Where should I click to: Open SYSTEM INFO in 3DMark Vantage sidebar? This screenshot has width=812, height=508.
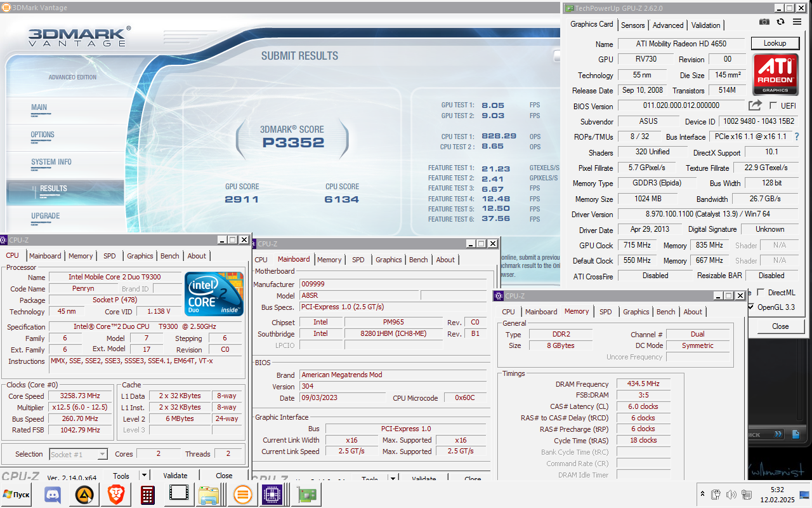click(x=51, y=162)
